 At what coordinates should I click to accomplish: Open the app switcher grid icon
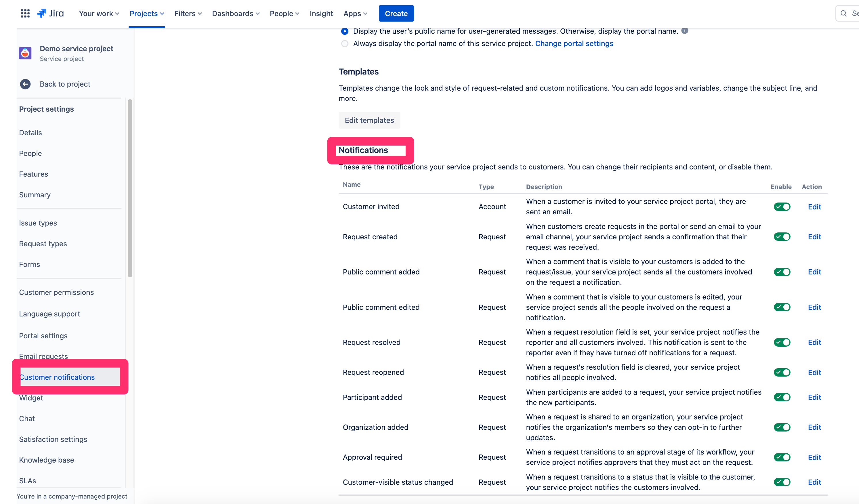coord(25,13)
